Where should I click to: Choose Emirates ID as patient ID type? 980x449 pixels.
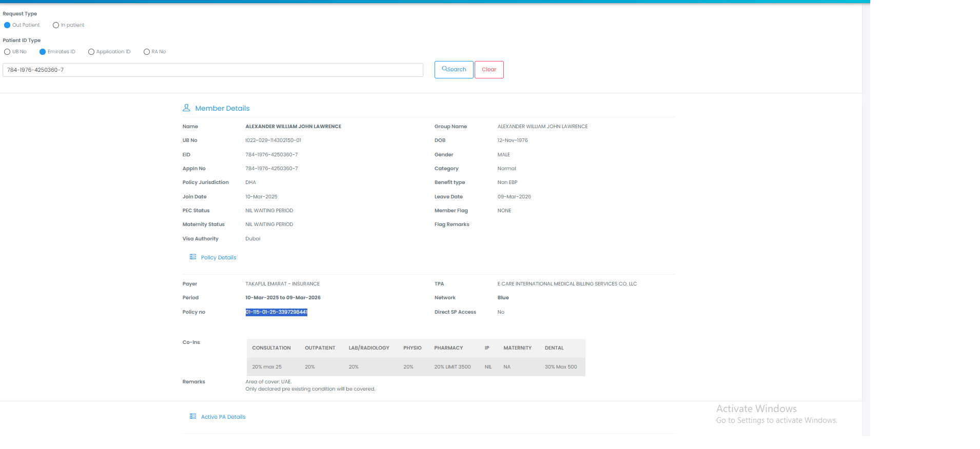(43, 52)
